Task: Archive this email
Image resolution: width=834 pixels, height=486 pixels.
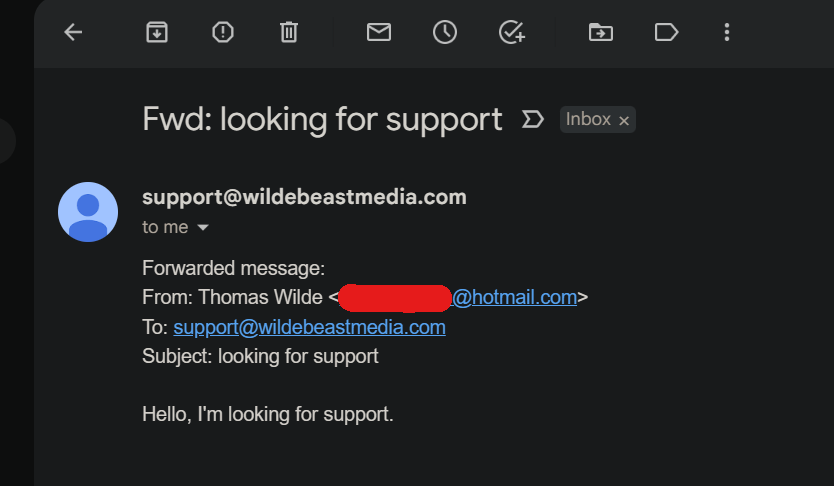Action: [x=156, y=33]
